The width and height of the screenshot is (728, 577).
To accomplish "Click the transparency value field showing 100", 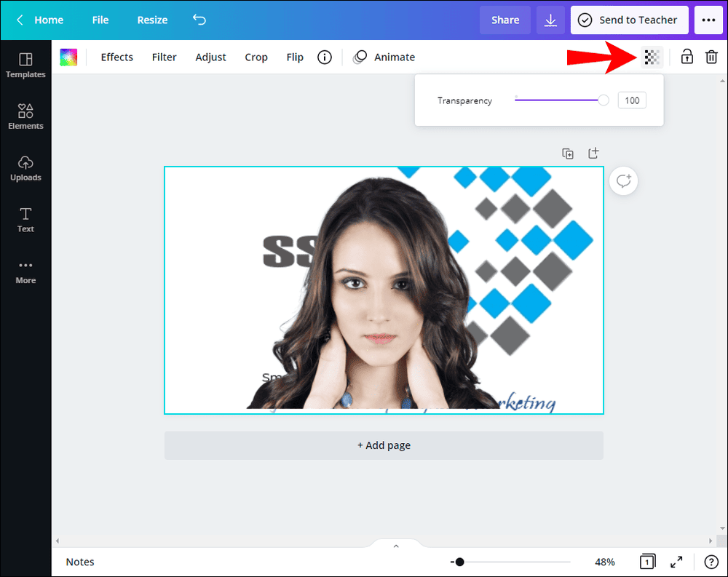I will click(631, 100).
